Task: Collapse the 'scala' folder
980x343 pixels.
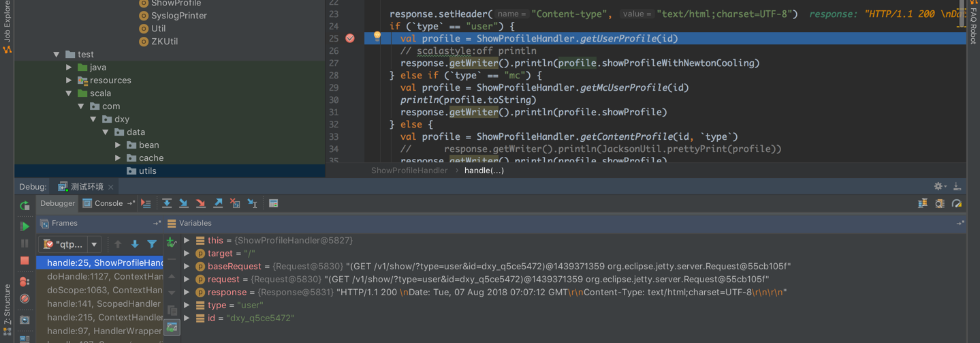Action: (x=69, y=93)
